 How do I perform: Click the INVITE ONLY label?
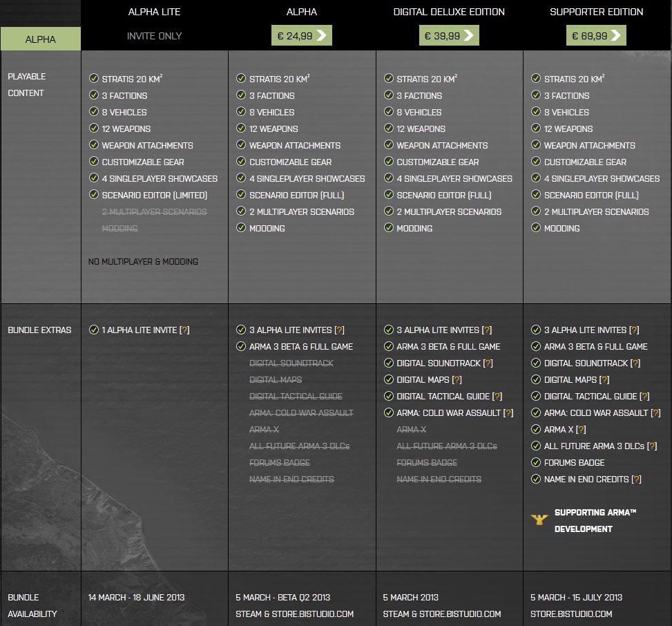[154, 36]
